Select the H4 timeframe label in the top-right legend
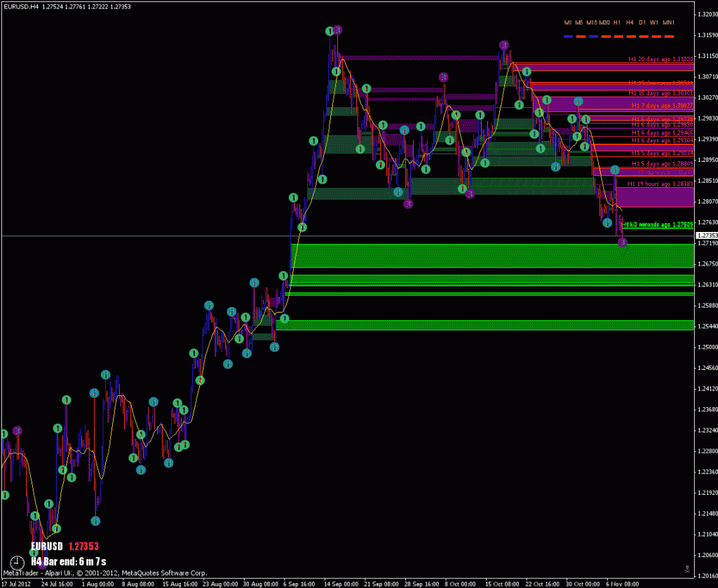The height and width of the screenshot is (588, 718). pyautogui.click(x=630, y=22)
